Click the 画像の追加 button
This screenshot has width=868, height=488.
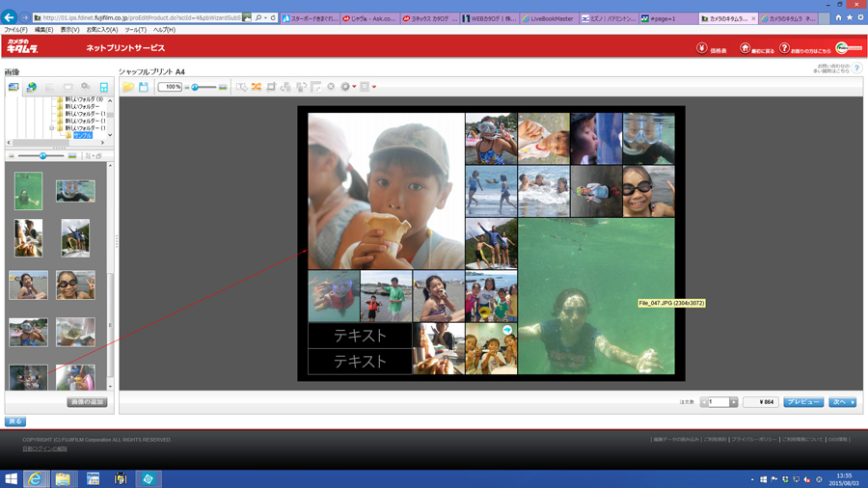[87, 402]
